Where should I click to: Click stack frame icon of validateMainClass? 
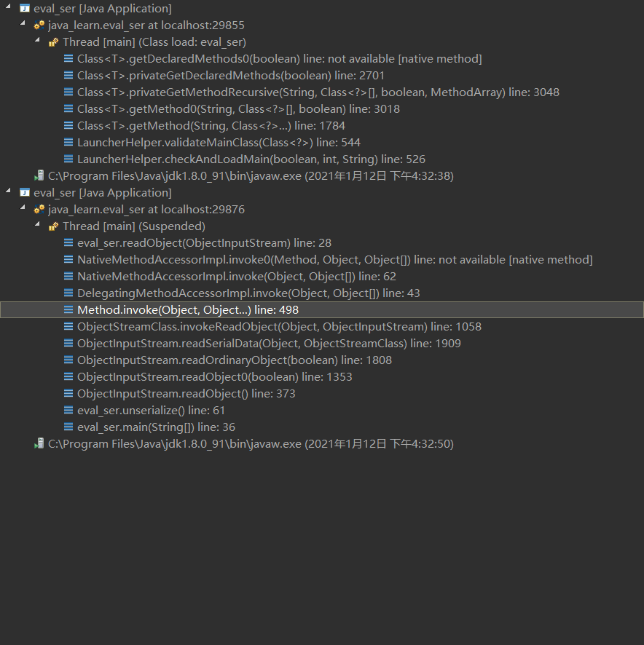[68, 143]
